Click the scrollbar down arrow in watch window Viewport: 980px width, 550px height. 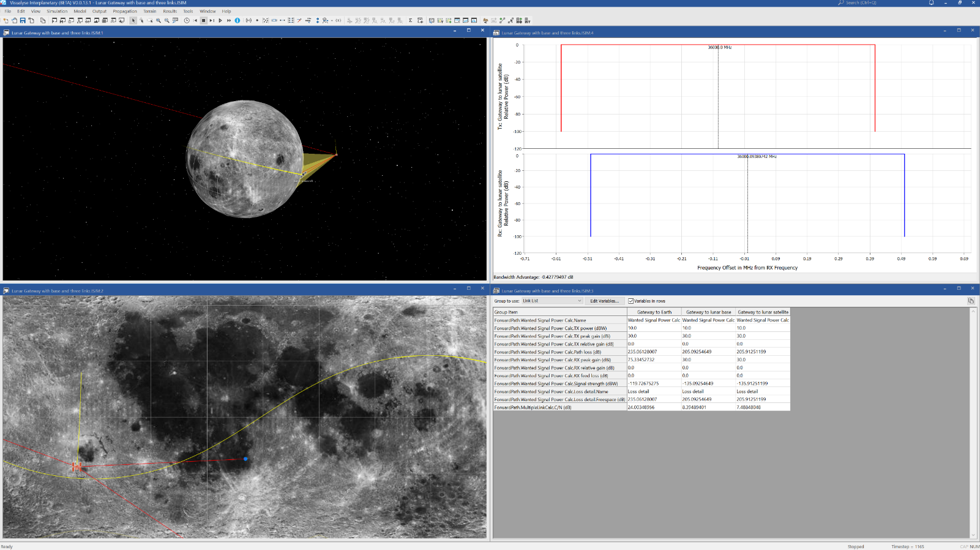(x=973, y=535)
